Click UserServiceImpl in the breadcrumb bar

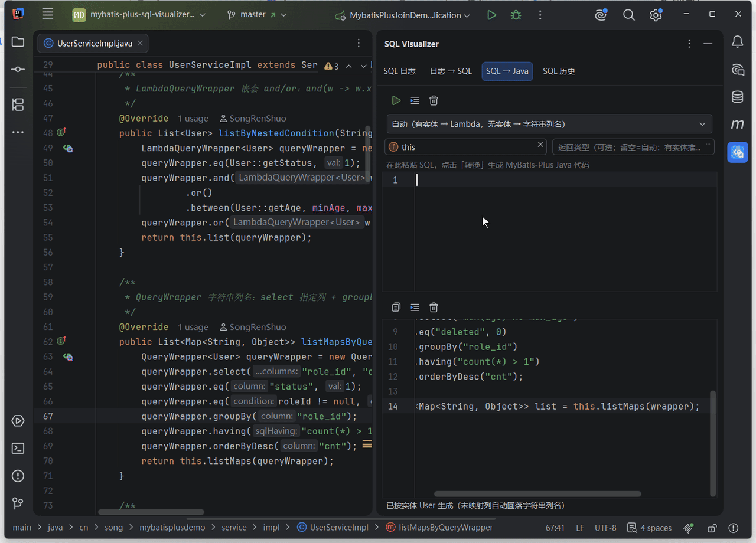[x=333, y=528]
